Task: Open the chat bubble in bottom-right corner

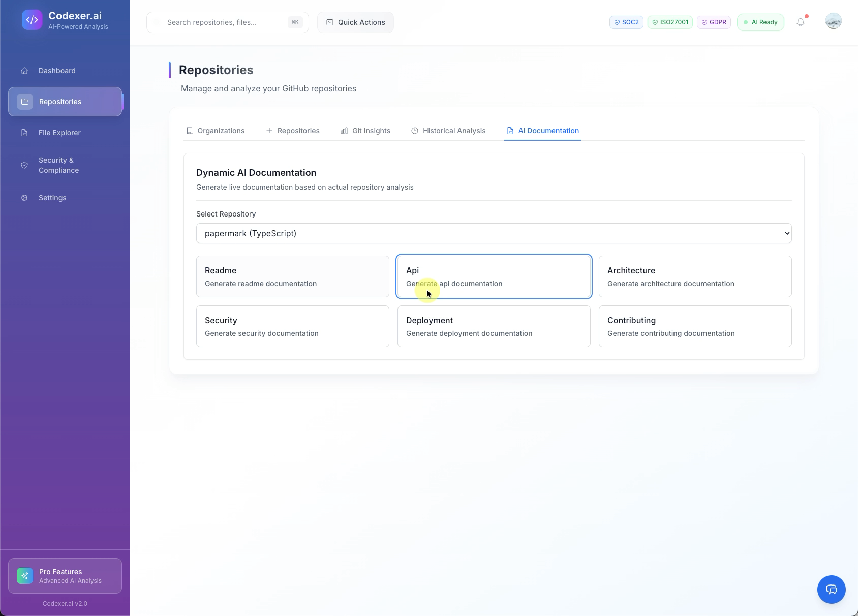Action: coord(831,589)
